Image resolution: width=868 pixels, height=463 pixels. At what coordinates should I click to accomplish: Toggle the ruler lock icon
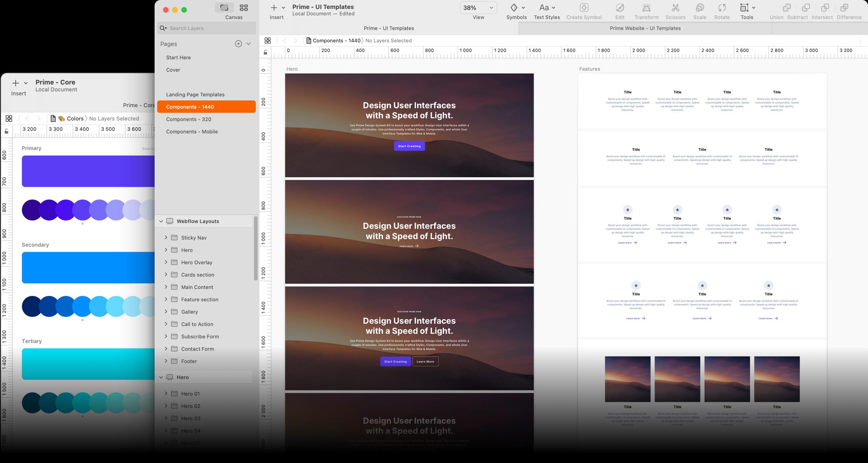point(265,52)
